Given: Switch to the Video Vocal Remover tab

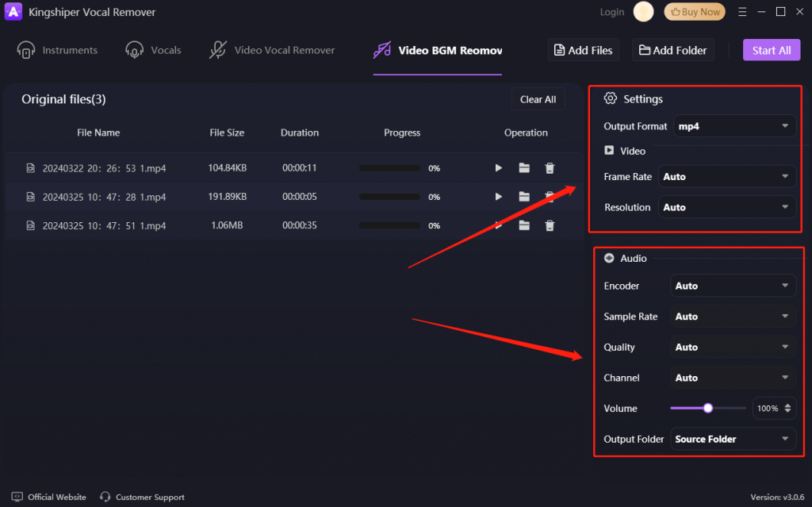Looking at the screenshot, I should [272, 50].
